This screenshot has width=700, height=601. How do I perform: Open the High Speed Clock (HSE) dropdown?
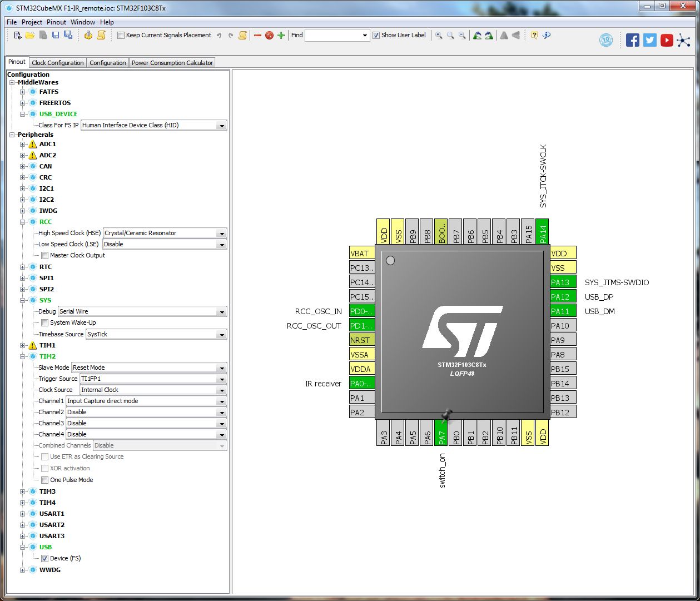coord(222,233)
